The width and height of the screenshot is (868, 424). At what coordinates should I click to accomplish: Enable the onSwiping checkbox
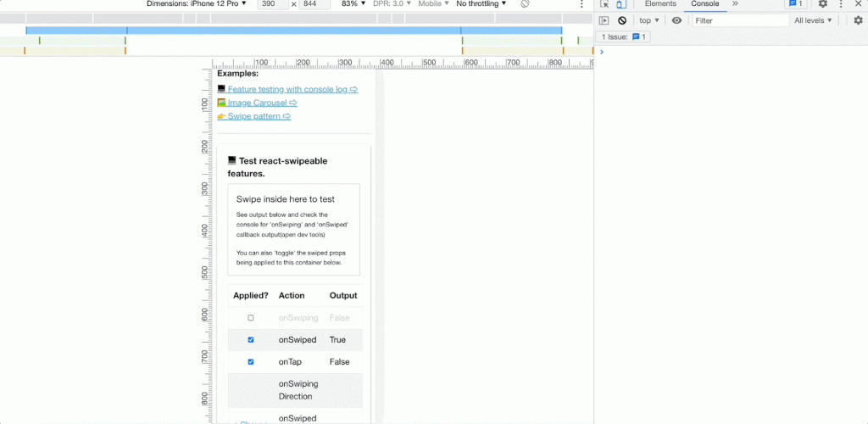251,318
